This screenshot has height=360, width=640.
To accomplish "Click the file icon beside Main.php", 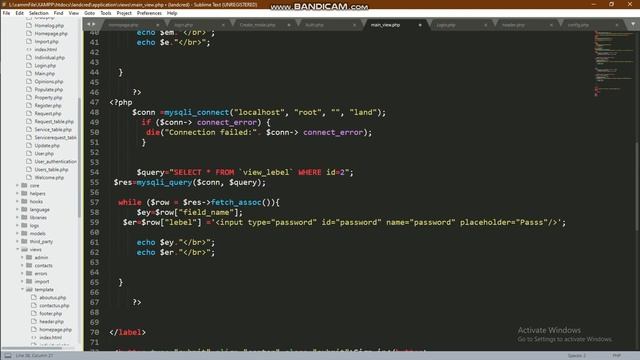I will point(29,73).
